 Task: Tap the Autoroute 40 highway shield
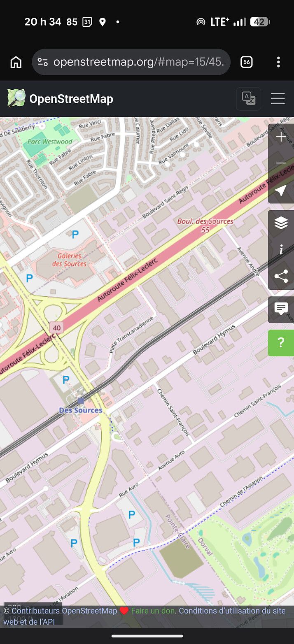pyautogui.click(x=56, y=328)
